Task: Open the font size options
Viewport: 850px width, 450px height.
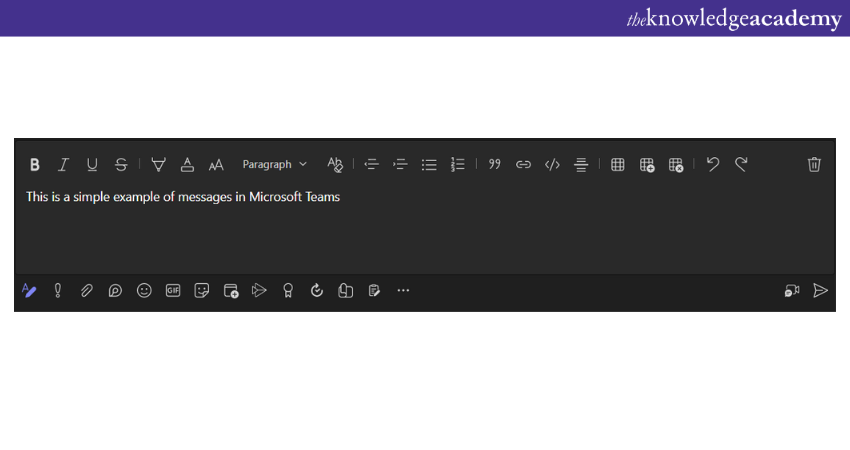Action: pos(216,165)
